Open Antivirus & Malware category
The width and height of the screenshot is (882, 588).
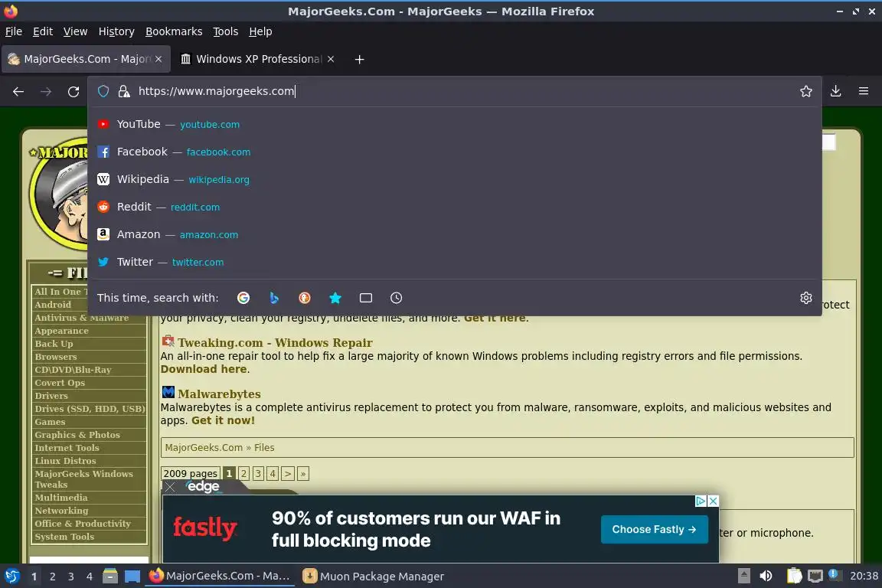tap(82, 318)
